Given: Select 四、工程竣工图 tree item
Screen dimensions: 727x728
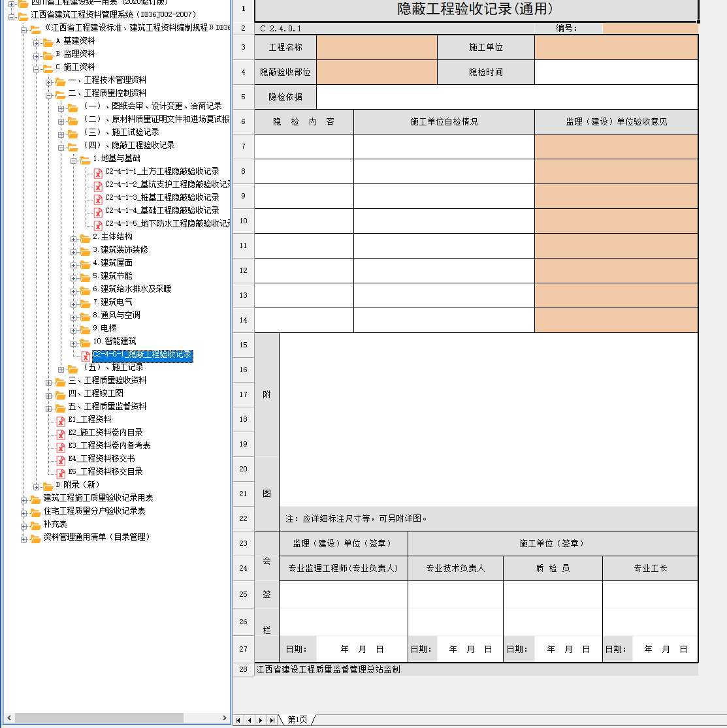Looking at the screenshot, I should 96,393.
